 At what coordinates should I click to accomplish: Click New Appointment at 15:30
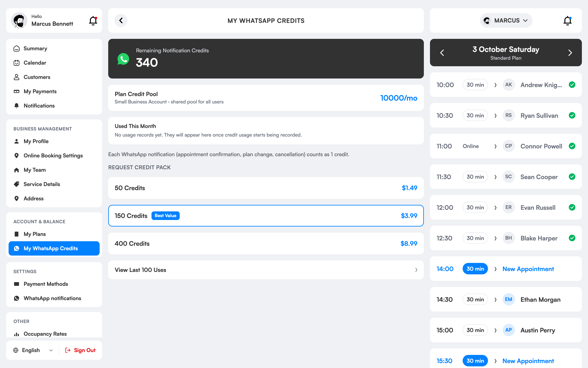coord(528,361)
